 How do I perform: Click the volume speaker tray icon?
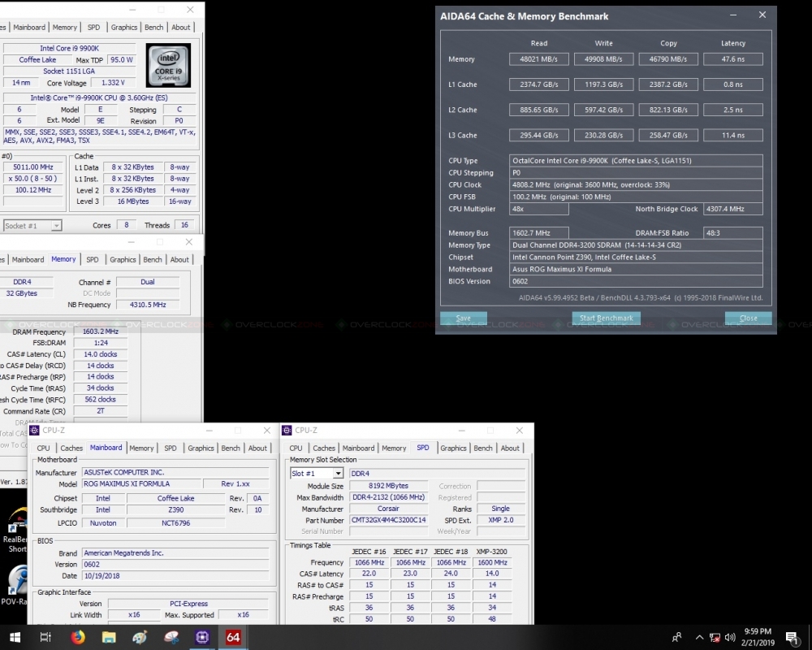(x=731, y=637)
